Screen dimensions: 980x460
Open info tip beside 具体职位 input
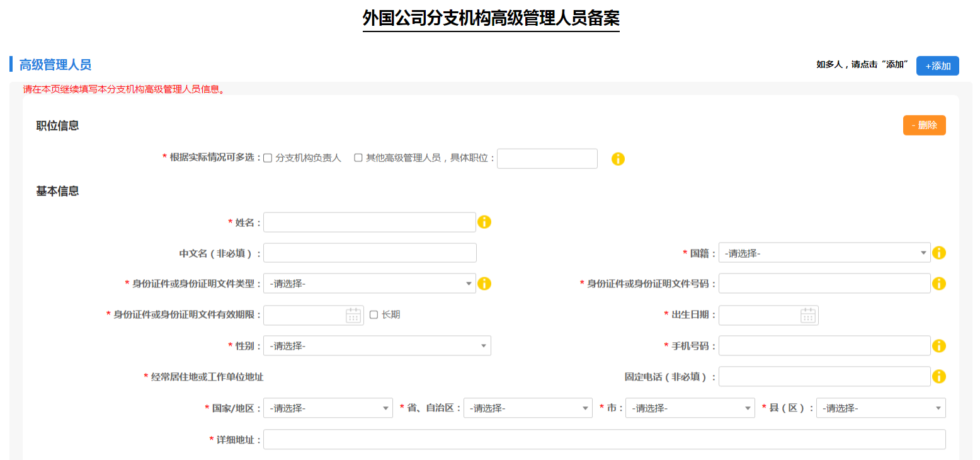click(x=618, y=158)
